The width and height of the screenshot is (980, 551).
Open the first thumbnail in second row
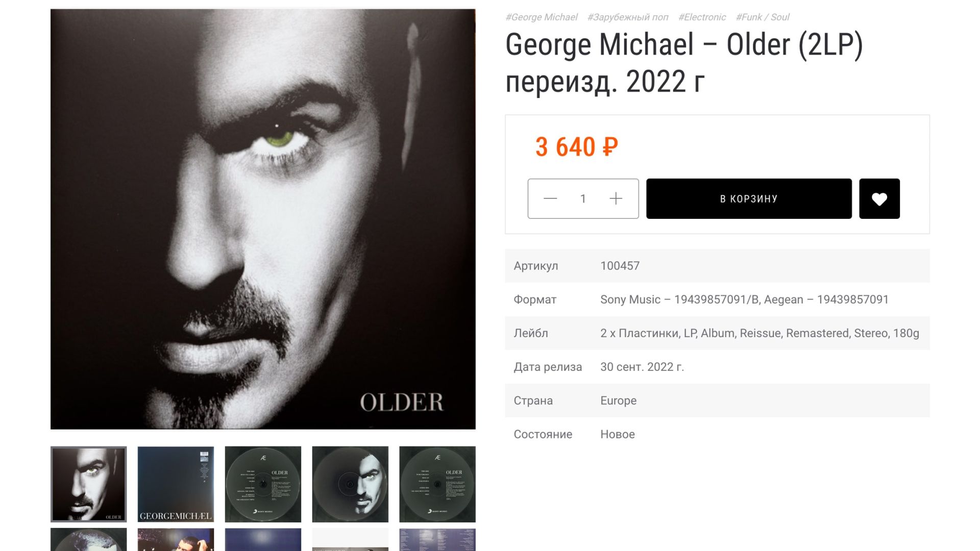(88, 540)
